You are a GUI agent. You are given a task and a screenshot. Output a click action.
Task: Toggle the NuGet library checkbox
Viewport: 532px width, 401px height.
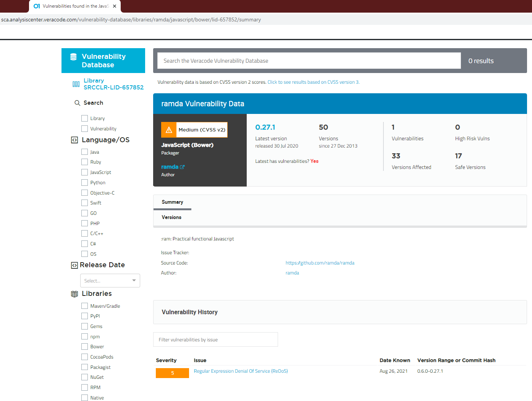(85, 377)
